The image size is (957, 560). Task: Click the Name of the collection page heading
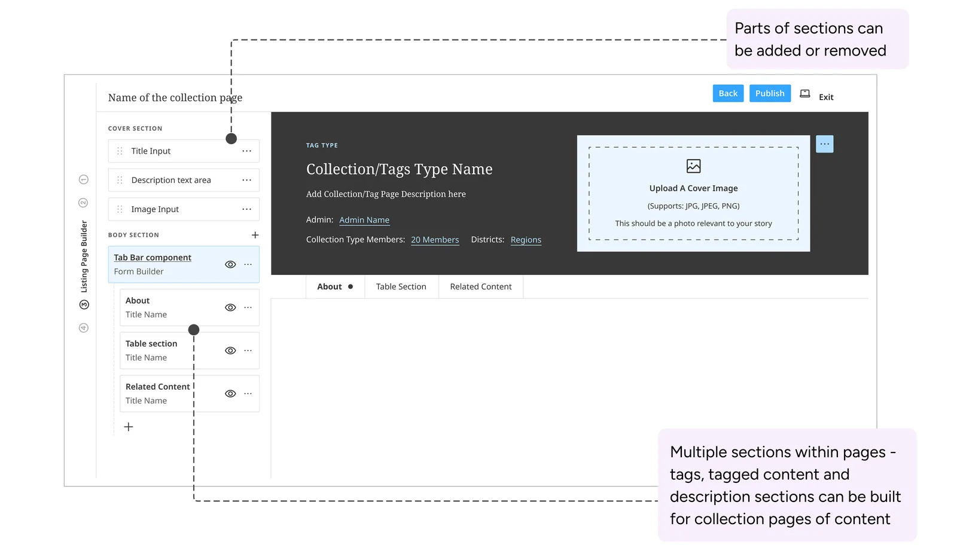(175, 97)
